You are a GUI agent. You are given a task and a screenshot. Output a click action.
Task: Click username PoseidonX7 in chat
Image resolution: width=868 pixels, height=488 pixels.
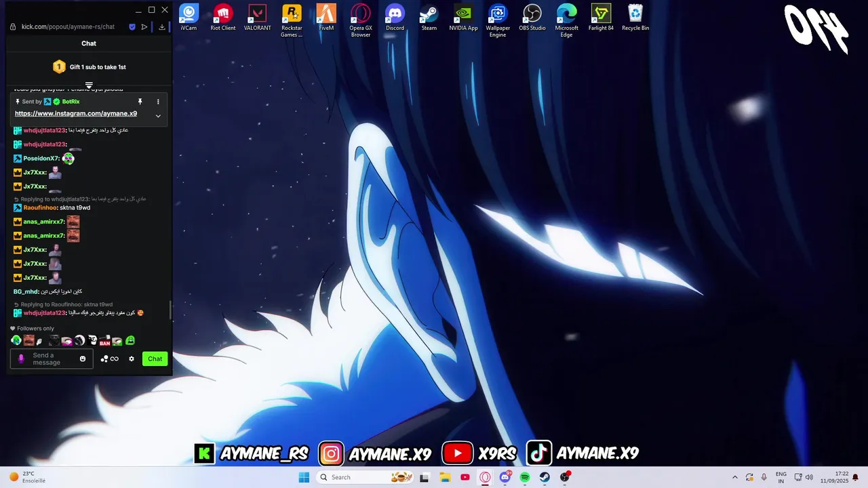coord(41,159)
